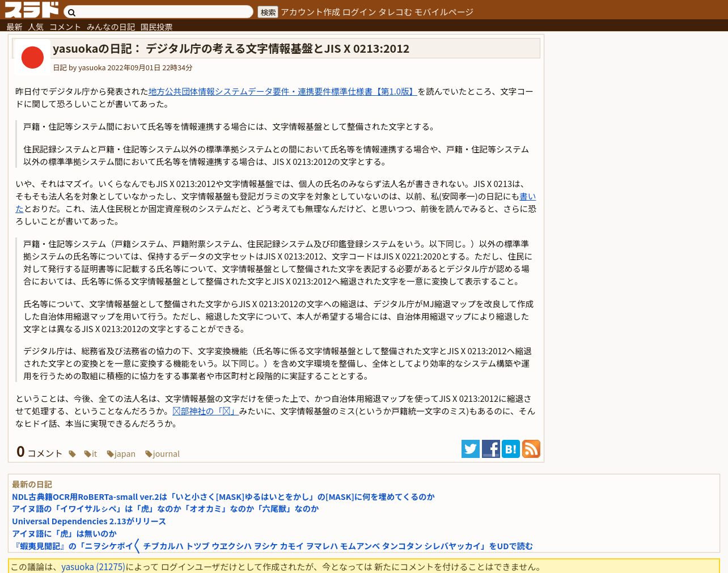Open the スラド site logo
The width and height of the screenshot is (728, 573).
[x=32, y=10]
